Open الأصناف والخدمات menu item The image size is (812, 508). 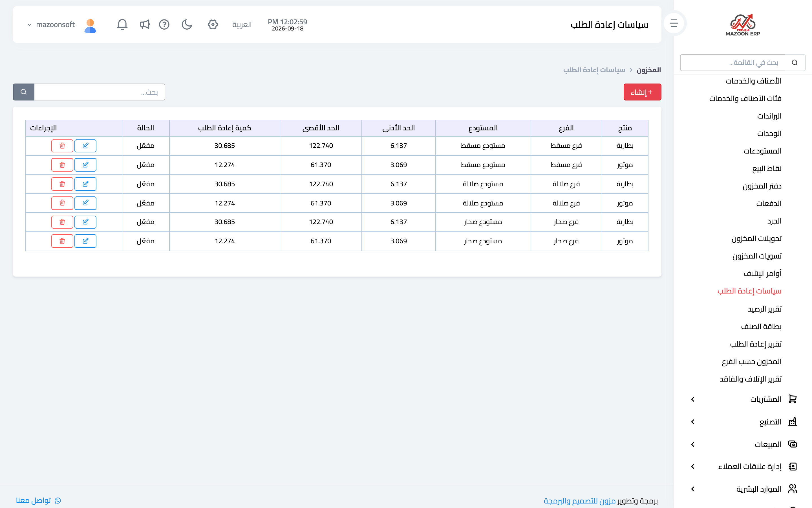coord(753,81)
